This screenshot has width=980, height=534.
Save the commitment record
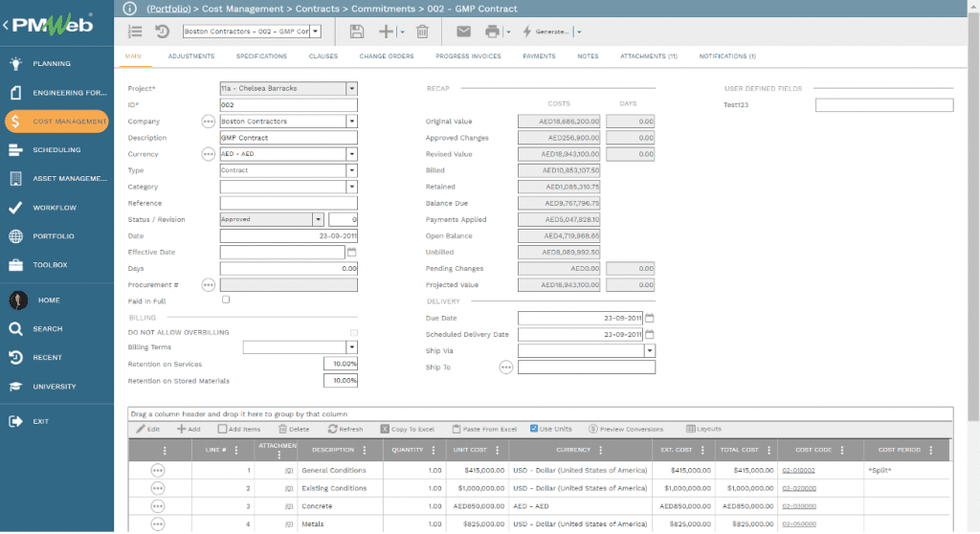(356, 32)
